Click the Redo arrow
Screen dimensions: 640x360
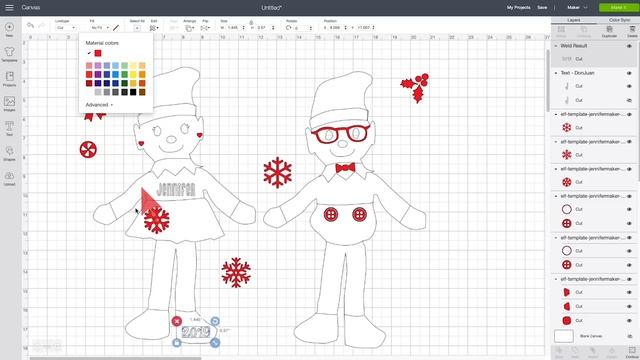pos(41,26)
